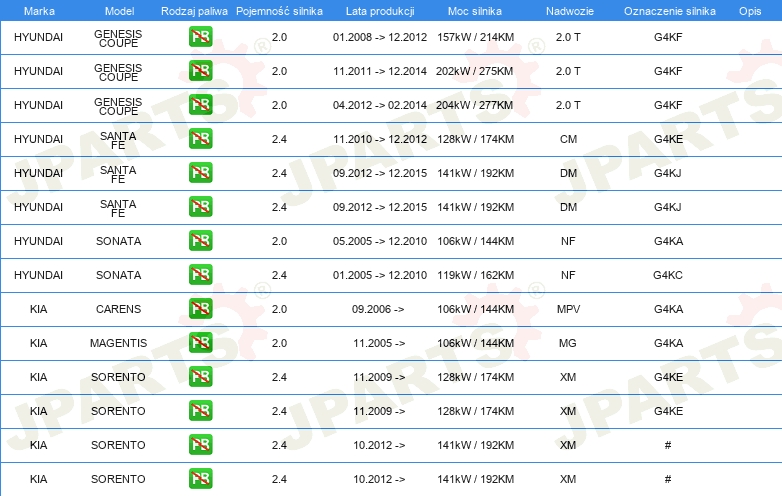
Task: Click the Model column header
Action: pos(118,10)
